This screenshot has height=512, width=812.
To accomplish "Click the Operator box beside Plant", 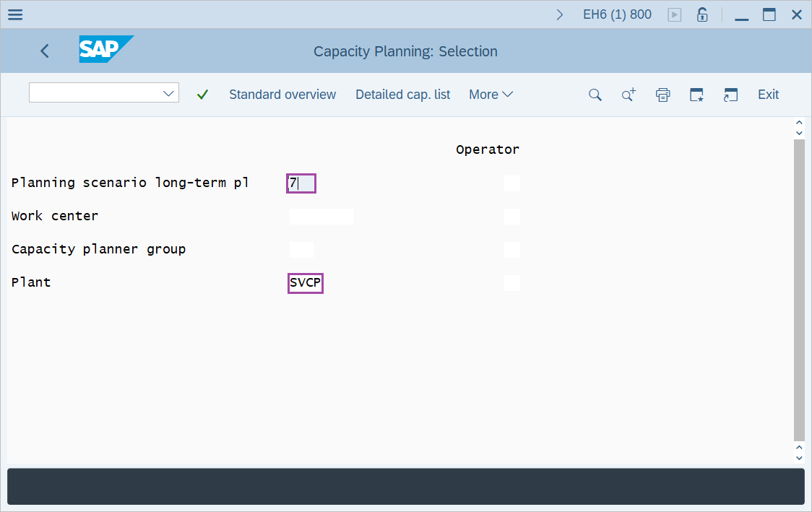I will point(511,283).
